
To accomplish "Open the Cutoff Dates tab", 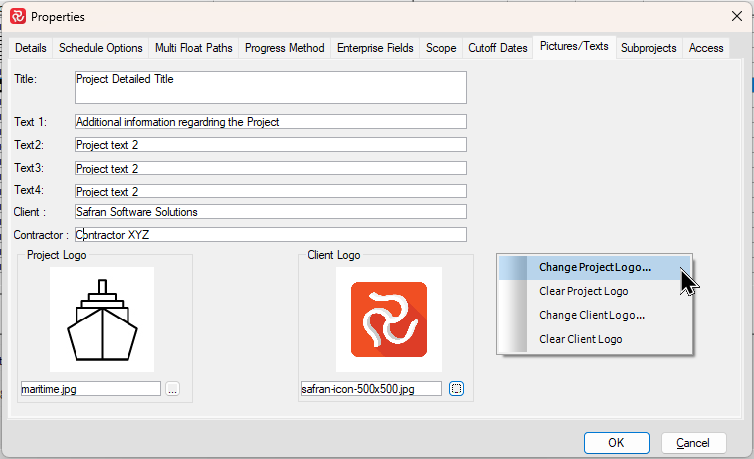I will [x=498, y=48].
